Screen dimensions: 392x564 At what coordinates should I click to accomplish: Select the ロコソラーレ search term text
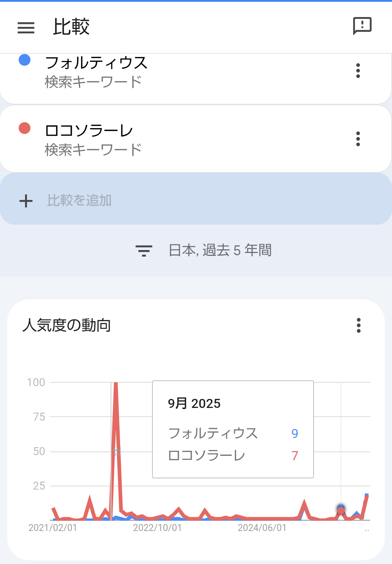(x=89, y=131)
